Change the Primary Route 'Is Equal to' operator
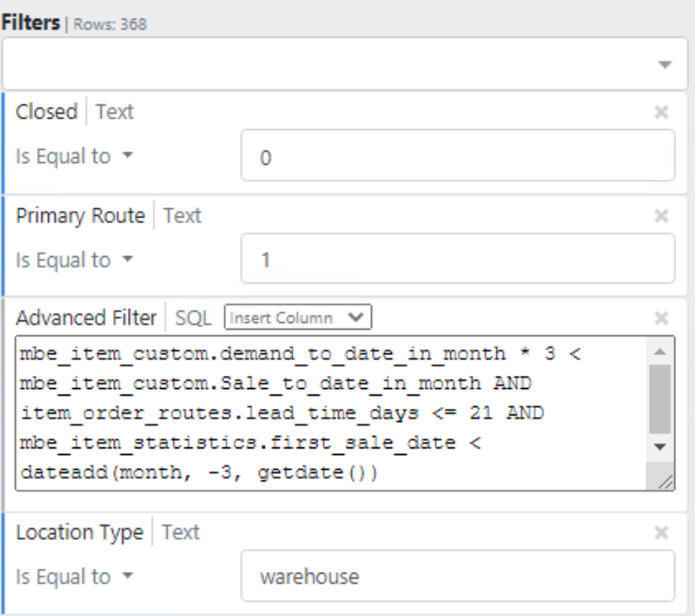This screenshot has height=616, width=695. click(73, 260)
